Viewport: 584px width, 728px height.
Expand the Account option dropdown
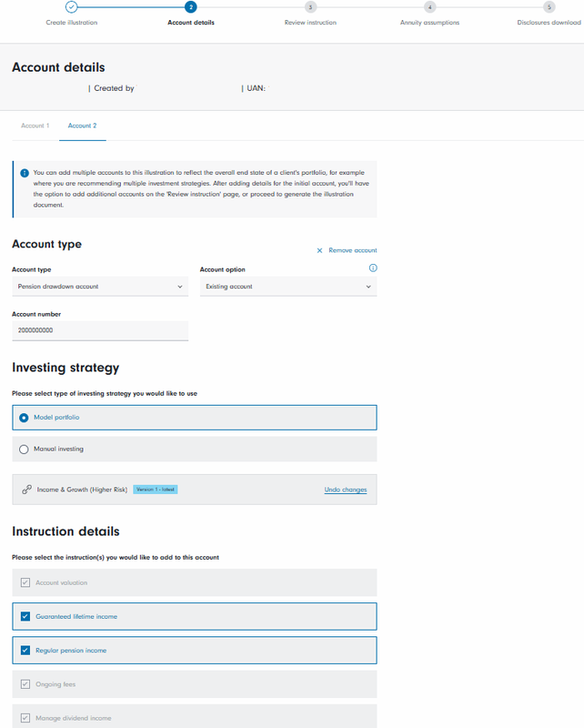(x=288, y=287)
